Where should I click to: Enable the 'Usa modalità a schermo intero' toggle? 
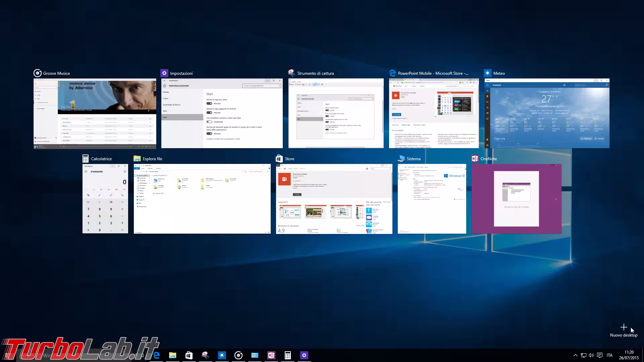tap(209, 122)
